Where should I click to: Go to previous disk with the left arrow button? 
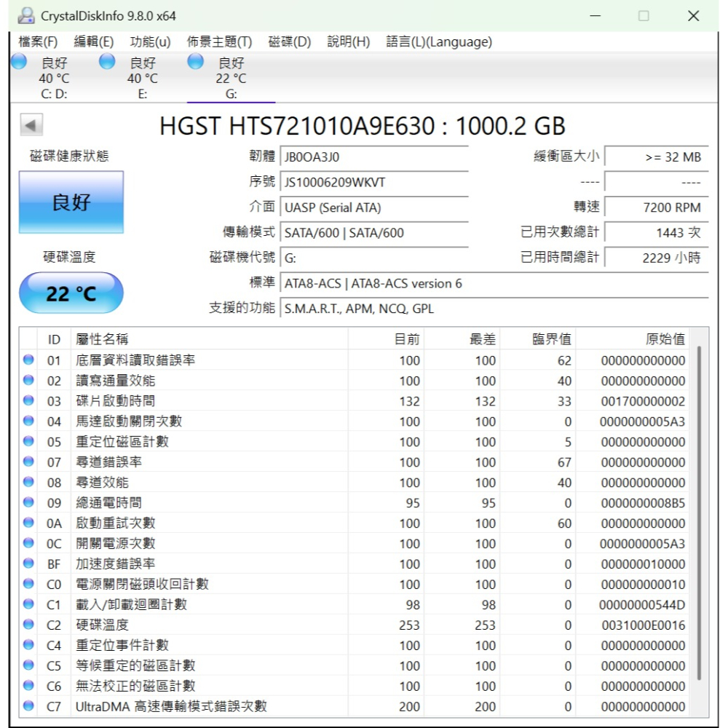(31, 125)
